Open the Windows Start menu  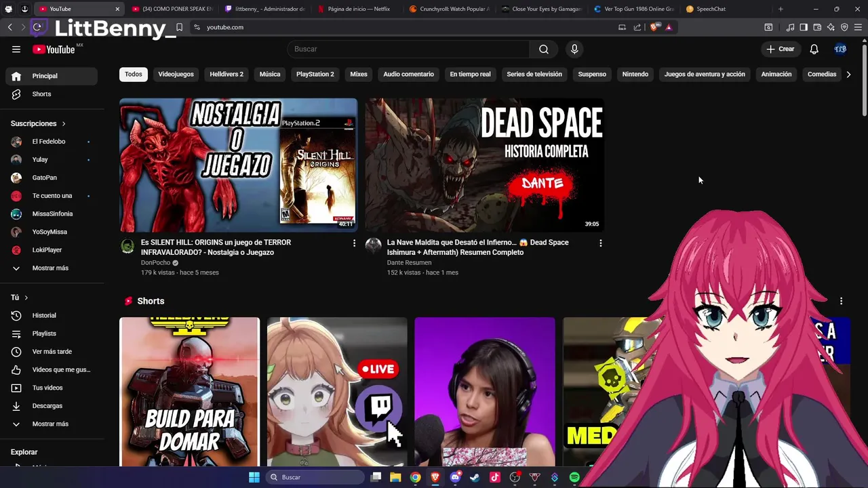tap(254, 477)
